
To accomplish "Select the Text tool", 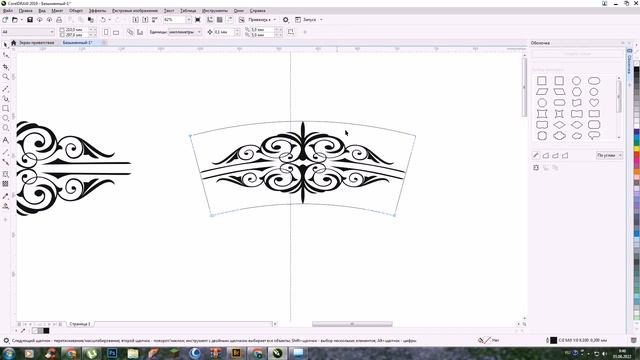I will point(5,140).
